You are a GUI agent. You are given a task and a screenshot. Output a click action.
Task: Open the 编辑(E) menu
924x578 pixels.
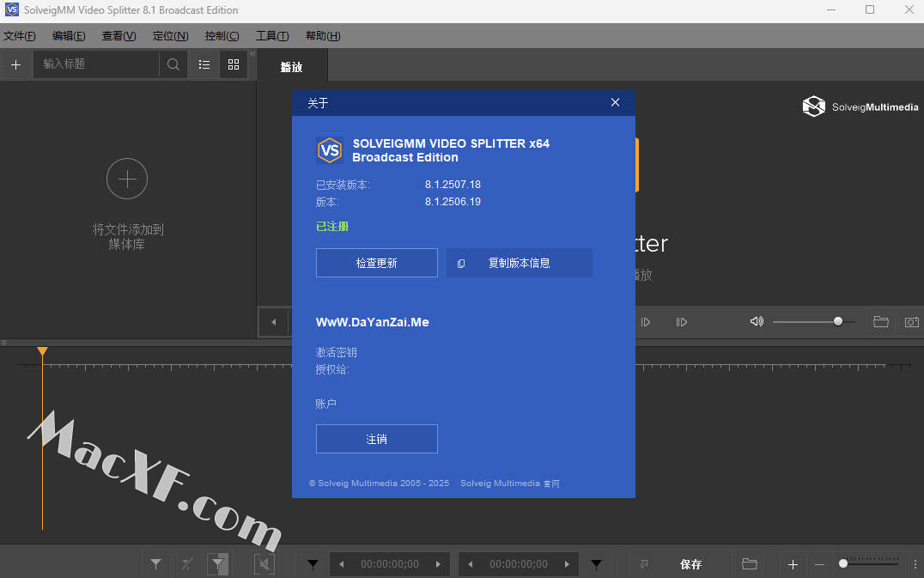tap(69, 36)
